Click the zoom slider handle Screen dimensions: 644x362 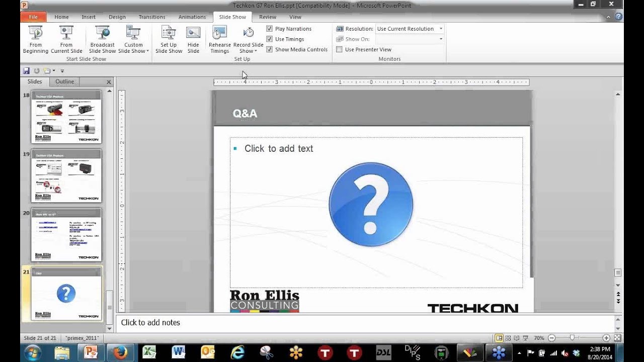coord(573,338)
